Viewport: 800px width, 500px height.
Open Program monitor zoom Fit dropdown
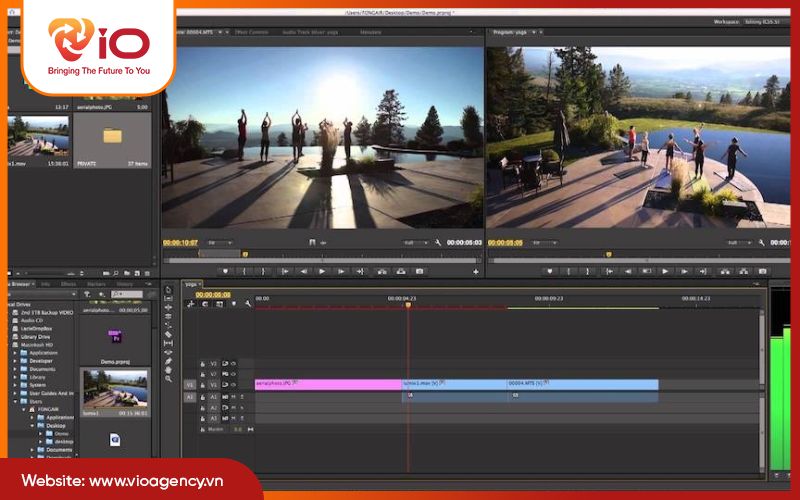click(x=544, y=243)
